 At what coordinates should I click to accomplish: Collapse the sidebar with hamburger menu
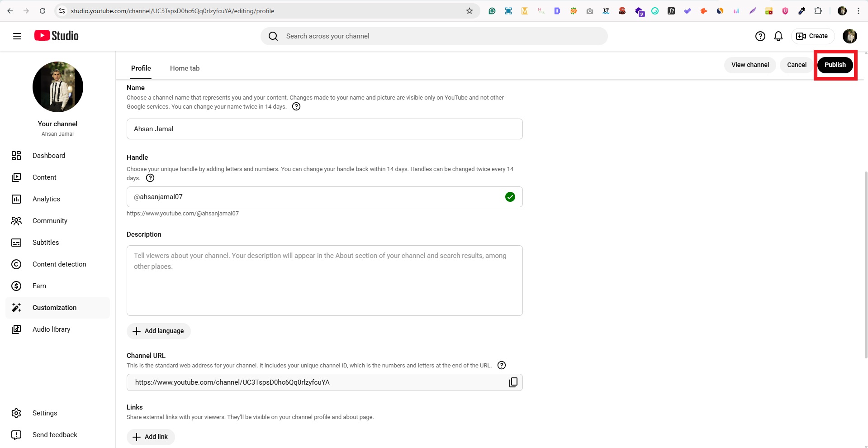[x=17, y=36]
